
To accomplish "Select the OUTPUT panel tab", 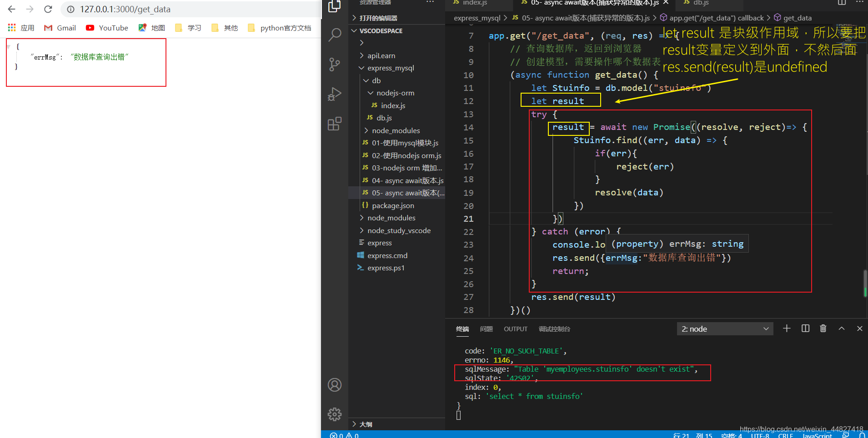I will click(x=516, y=329).
